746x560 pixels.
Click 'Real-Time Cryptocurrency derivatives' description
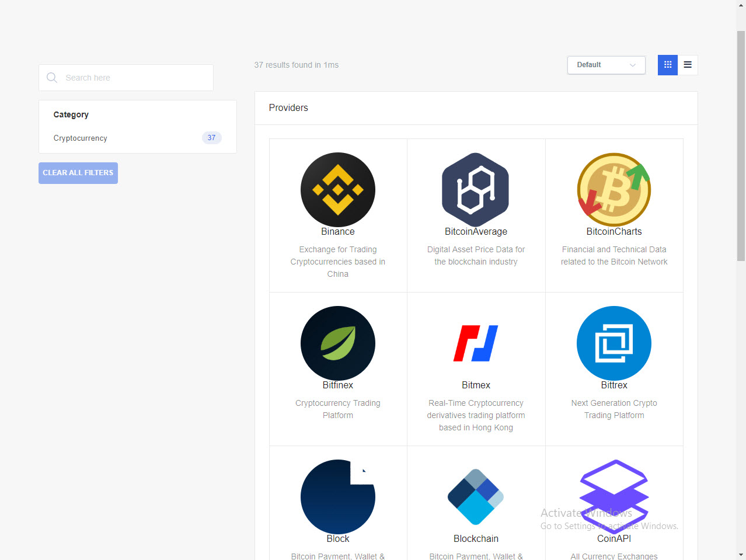(x=476, y=415)
